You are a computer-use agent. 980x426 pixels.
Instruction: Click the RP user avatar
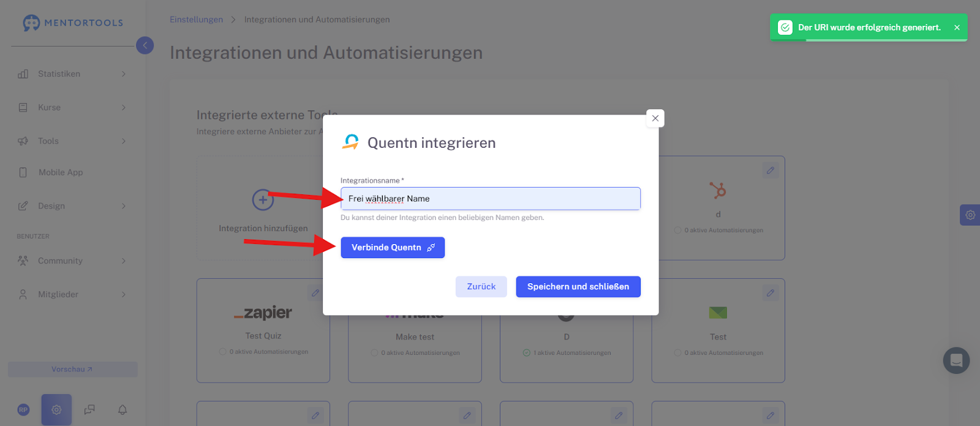click(23, 409)
